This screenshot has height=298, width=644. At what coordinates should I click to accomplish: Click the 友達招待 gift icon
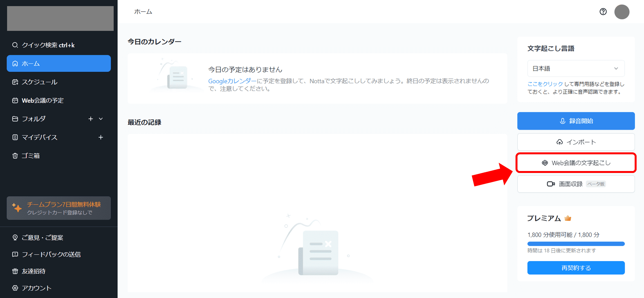coord(15,271)
